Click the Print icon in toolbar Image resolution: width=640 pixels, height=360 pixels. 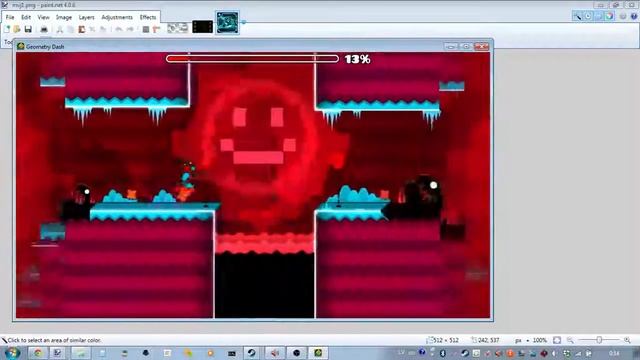click(44, 29)
